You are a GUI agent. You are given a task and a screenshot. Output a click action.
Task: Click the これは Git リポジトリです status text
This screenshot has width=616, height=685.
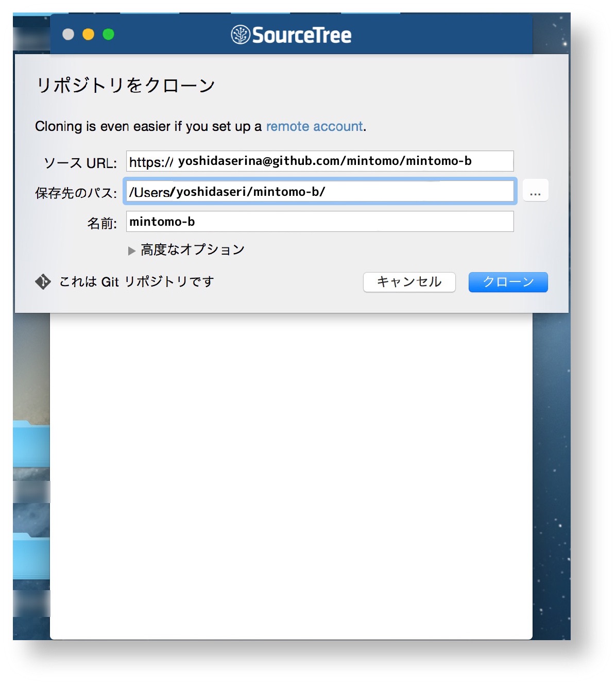click(136, 281)
